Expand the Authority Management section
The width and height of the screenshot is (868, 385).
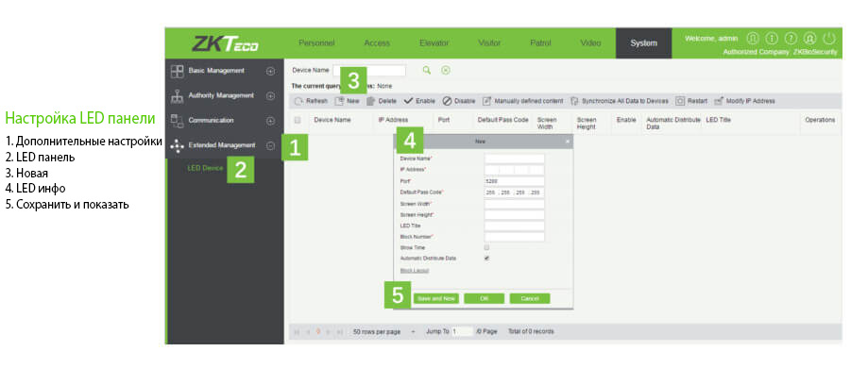point(270,96)
